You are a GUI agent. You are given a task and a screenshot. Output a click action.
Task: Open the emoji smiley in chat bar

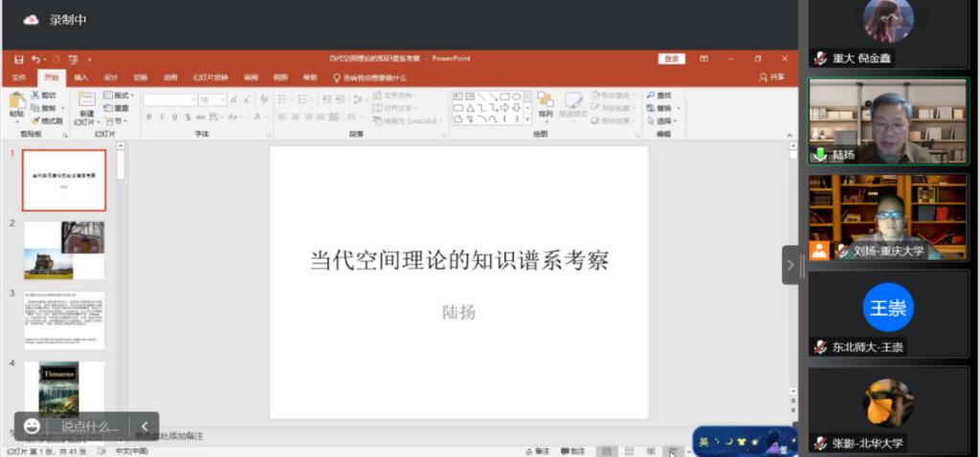pos(33,426)
